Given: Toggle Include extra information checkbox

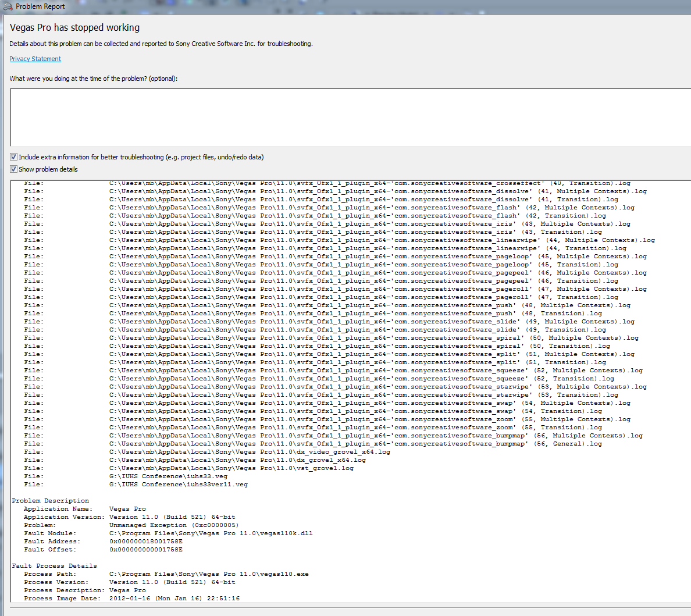Looking at the screenshot, I should coord(13,157).
